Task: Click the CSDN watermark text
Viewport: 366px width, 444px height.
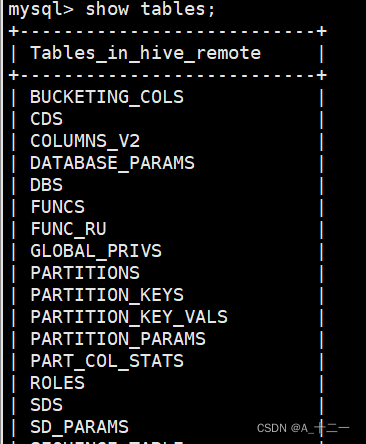Action: (303, 428)
